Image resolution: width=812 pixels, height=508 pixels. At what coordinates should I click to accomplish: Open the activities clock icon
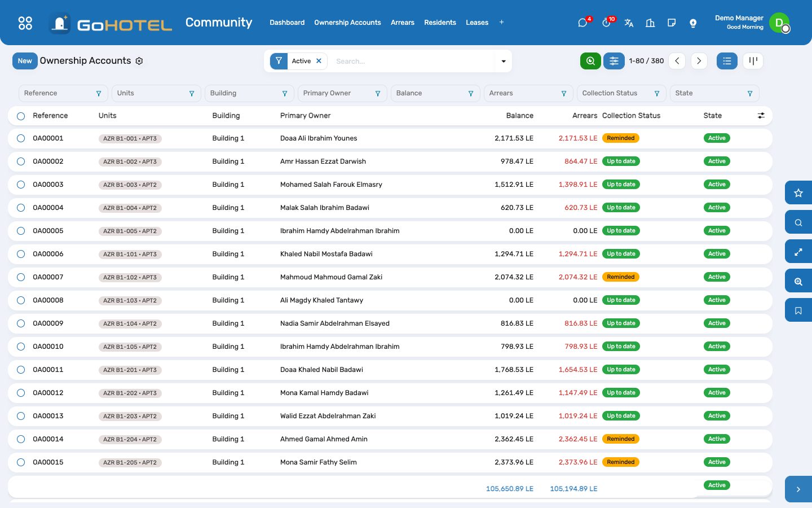[606, 23]
